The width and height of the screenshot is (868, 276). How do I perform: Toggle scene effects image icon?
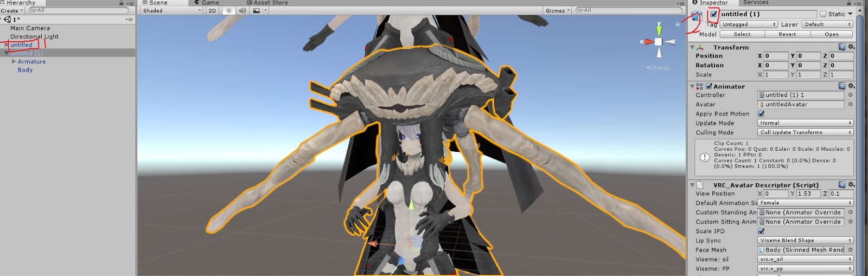tap(256, 10)
